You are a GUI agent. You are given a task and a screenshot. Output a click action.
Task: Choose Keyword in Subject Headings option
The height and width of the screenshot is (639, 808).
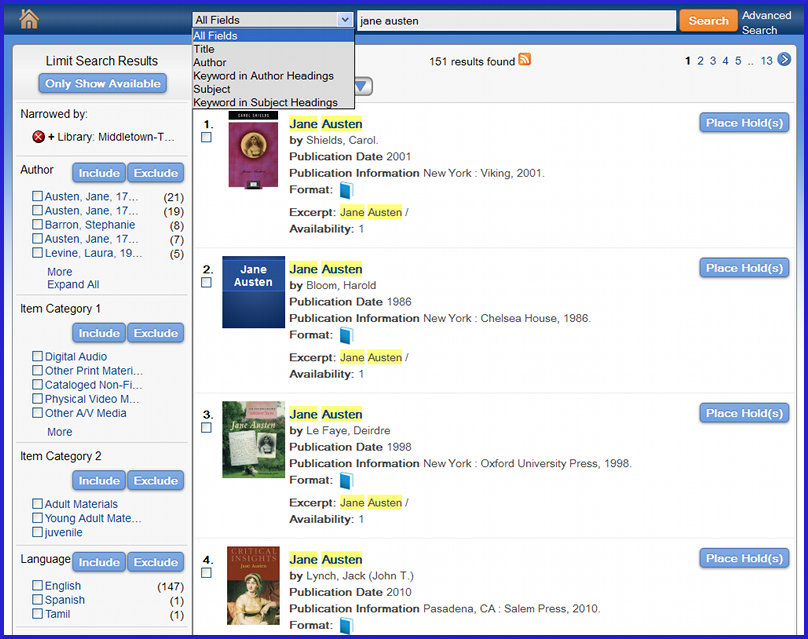pos(273,102)
